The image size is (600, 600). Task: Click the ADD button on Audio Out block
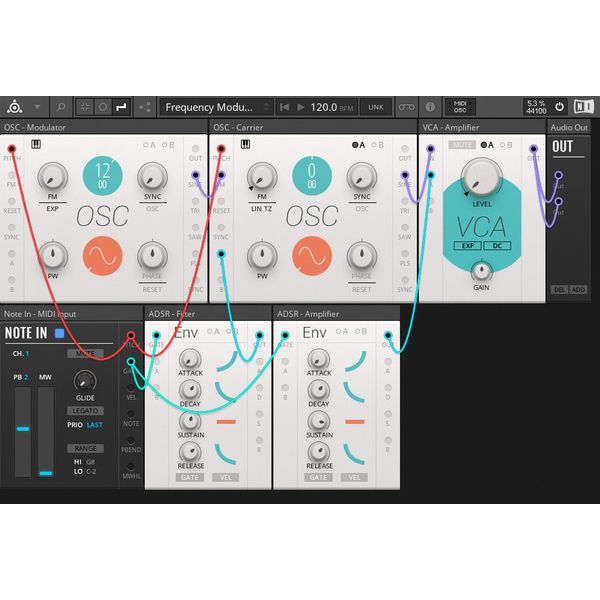[578, 290]
